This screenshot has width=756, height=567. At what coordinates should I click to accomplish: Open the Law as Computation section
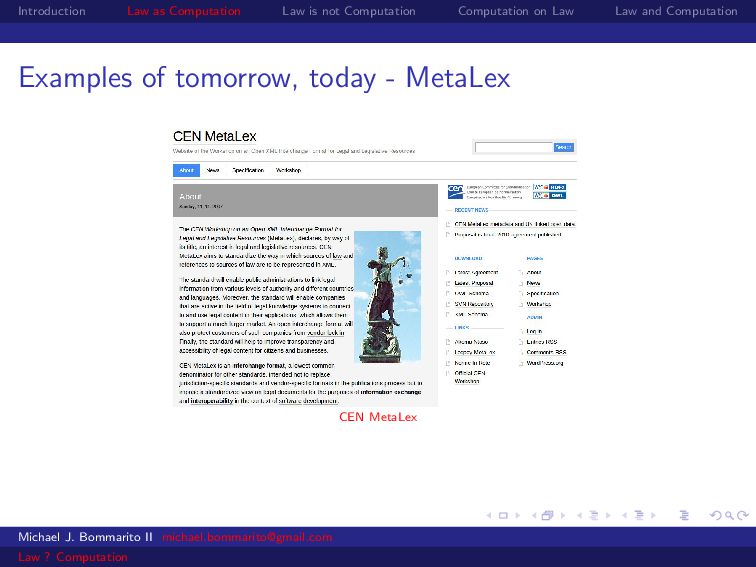tap(184, 11)
